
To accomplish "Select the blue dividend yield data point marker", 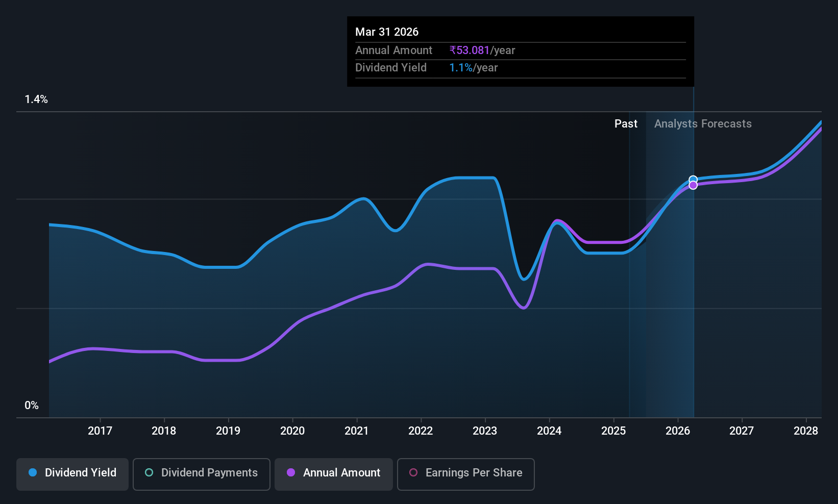I will (x=693, y=180).
